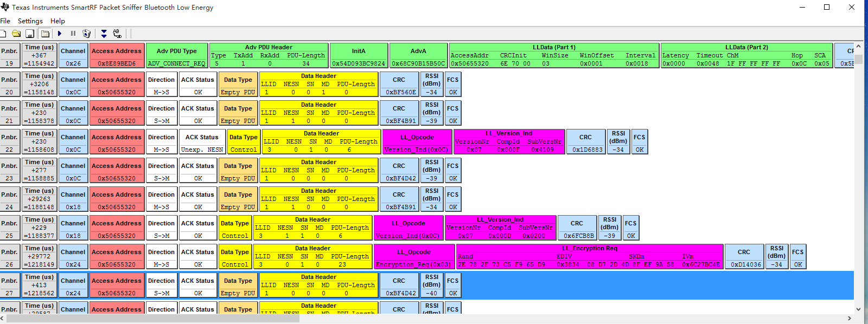Click the LL_Encryption Req header
The width and height of the screenshot is (868, 324).
pyautogui.click(x=590, y=248)
